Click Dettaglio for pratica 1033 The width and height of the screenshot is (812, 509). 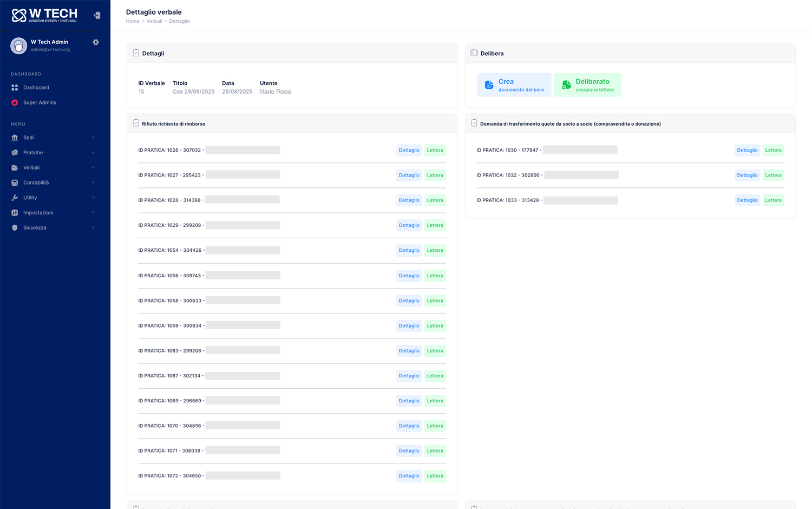pos(747,200)
